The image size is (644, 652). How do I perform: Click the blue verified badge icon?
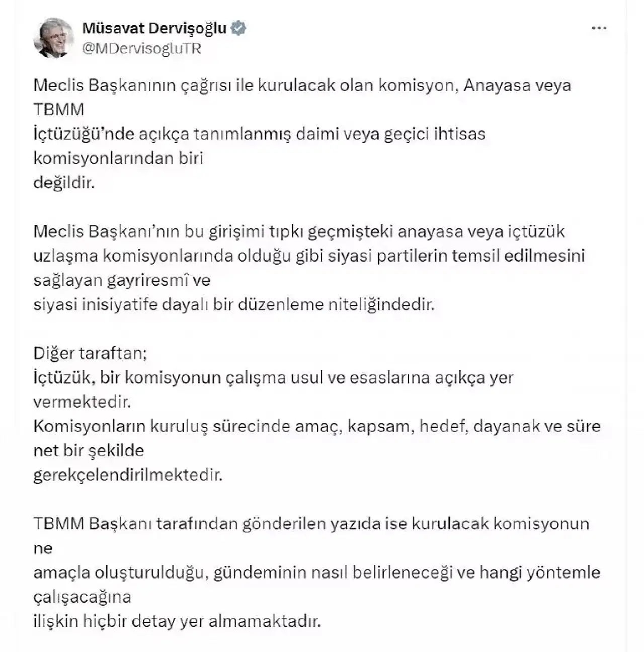point(238,29)
